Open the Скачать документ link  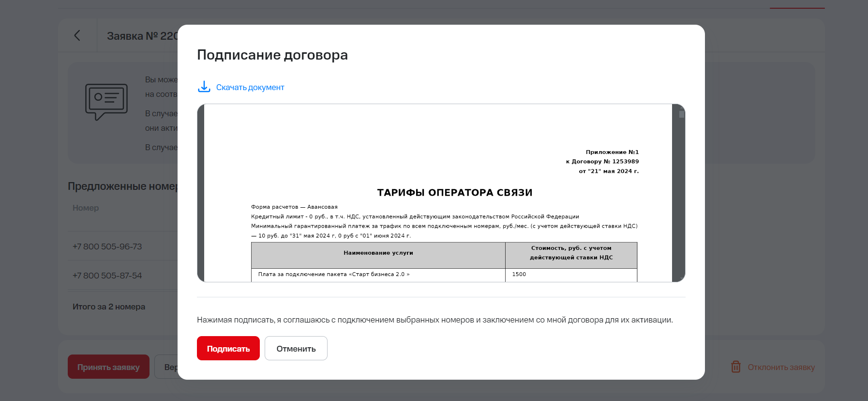250,88
